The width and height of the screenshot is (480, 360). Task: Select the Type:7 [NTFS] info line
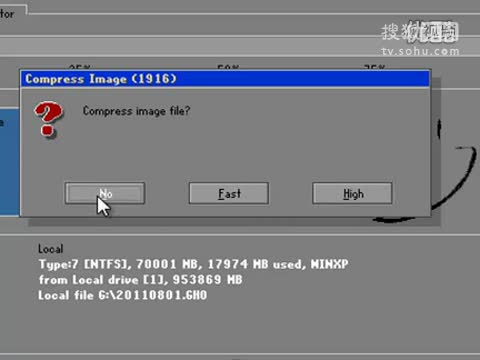coord(193,265)
